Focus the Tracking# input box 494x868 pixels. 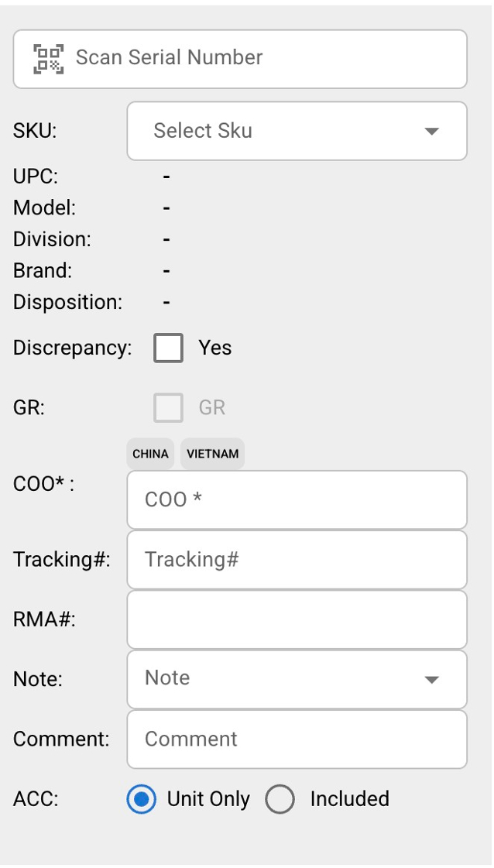(297, 559)
